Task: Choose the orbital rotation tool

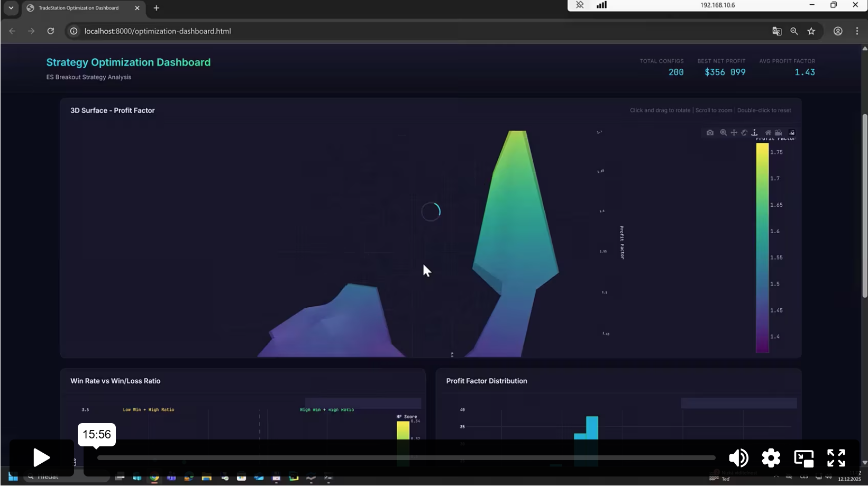Action: point(744,133)
